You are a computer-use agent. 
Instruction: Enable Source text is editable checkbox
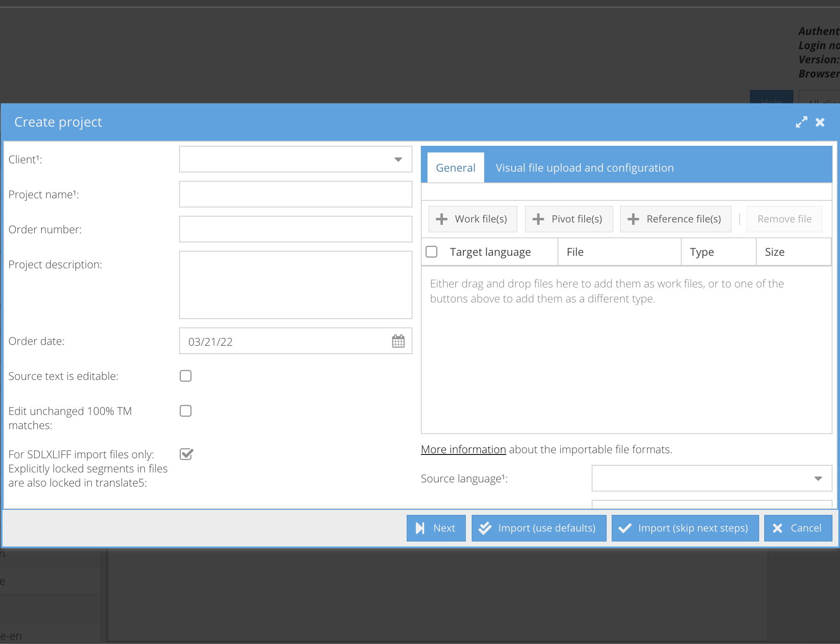(x=185, y=376)
